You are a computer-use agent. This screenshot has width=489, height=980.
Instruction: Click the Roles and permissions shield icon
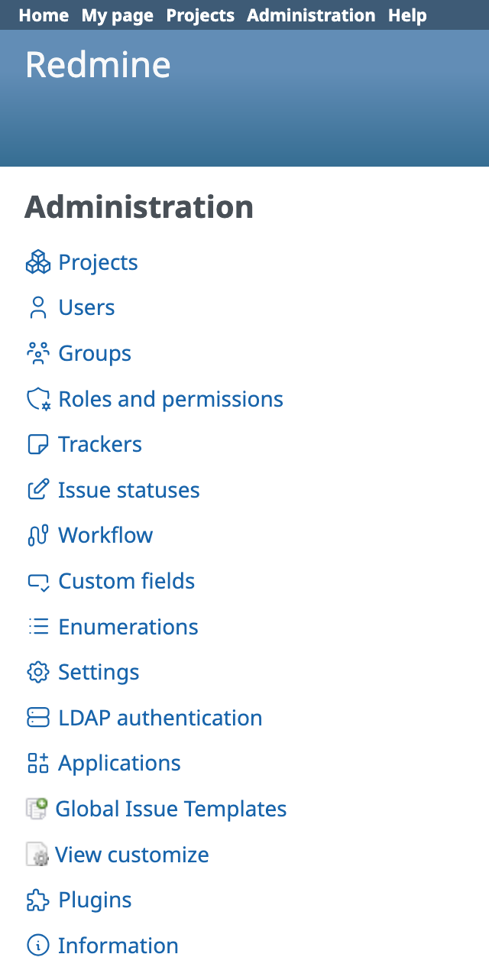(37, 400)
